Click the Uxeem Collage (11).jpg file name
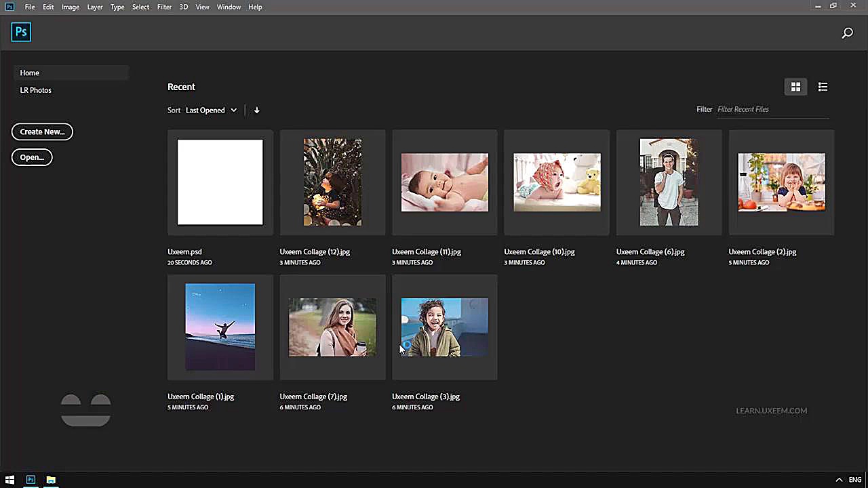868x488 pixels. click(427, 251)
